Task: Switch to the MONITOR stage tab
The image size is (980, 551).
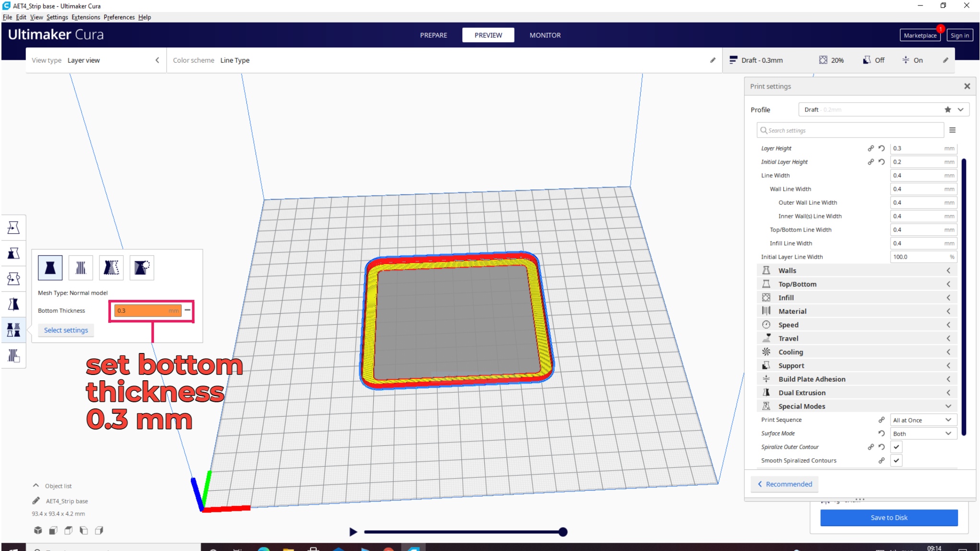Action: tap(545, 35)
